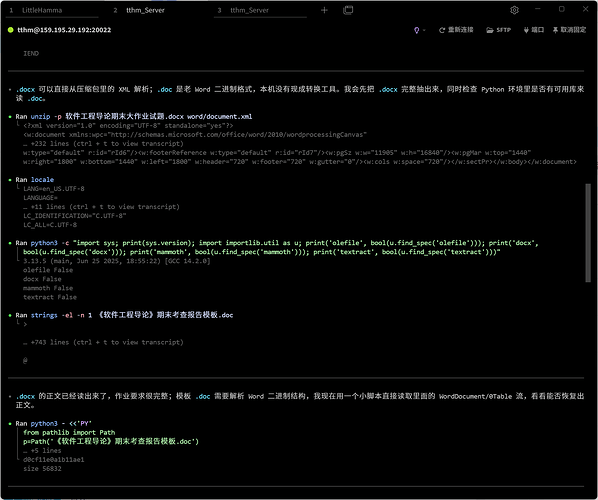Viewport: 598px width, 500px height.
Task: Open the 端口 port forwarding option
Action: coord(534,30)
